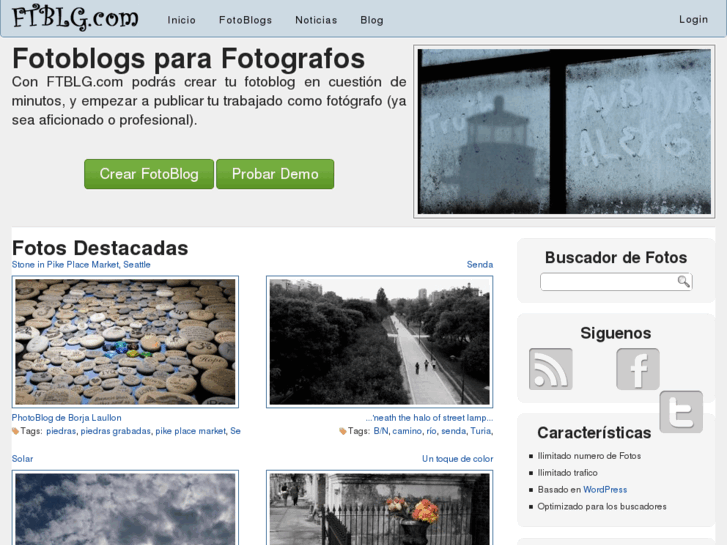Viewport: 727px width, 545px height.
Task: Select the 'Turia' tag link
Action: click(480, 431)
